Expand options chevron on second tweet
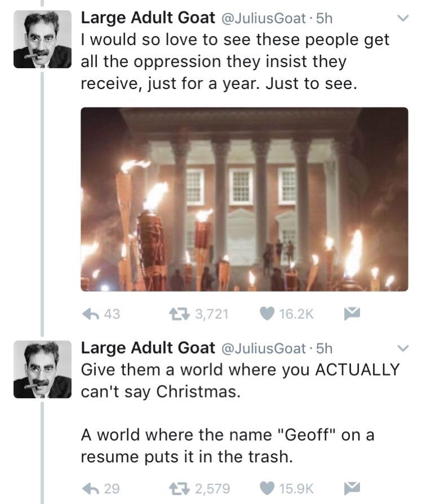Viewport: 422px width, 504px height. pyautogui.click(x=403, y=348)
